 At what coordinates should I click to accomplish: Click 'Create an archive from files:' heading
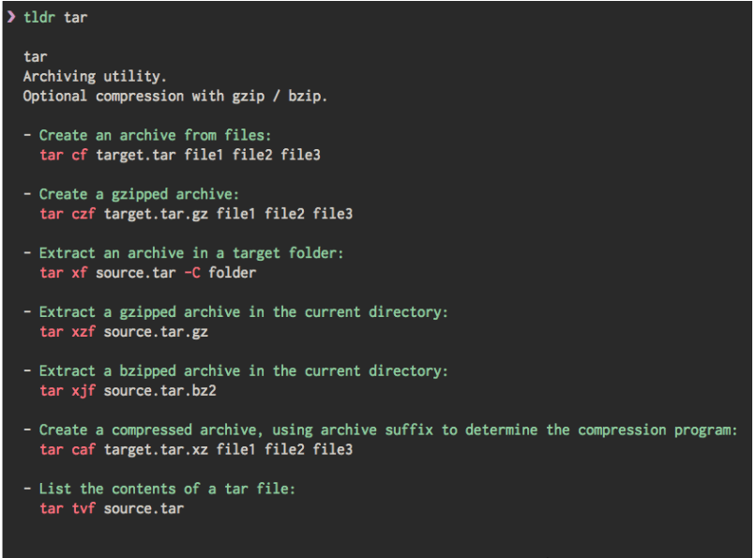(x=155, y=135)
